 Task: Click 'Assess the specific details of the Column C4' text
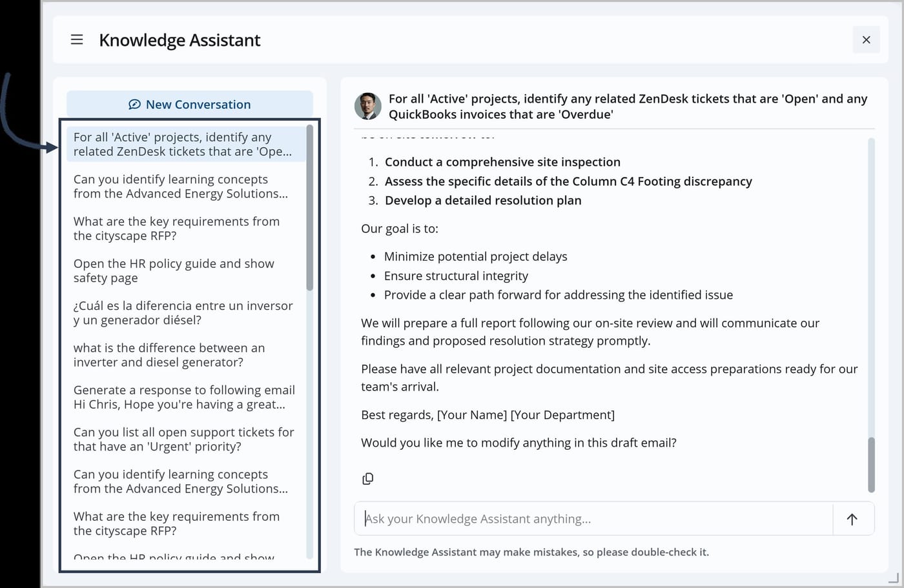[x=568, y=181]
